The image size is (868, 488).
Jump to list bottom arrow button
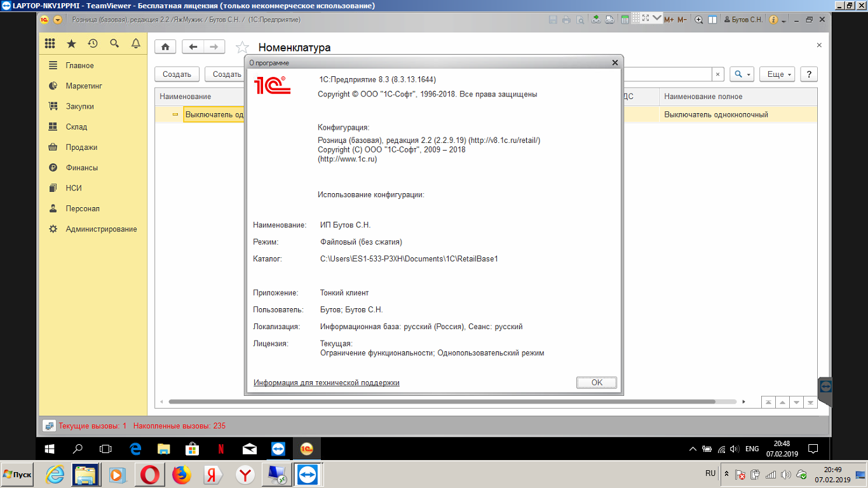coord(810,402)
